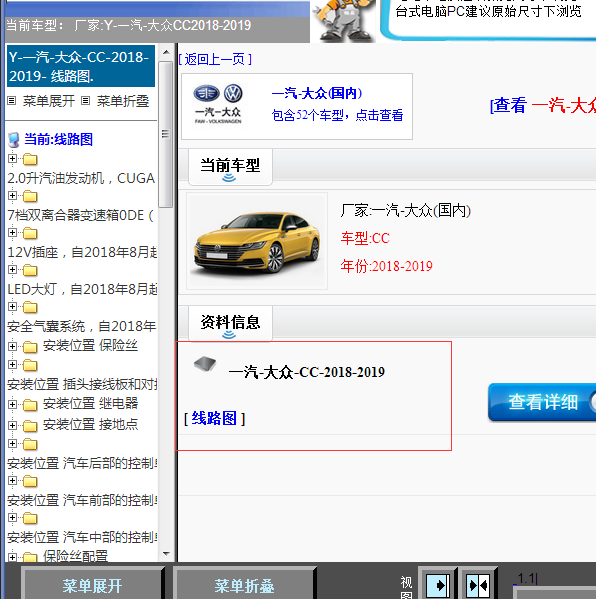596x599 pixels.
Task: Click the 厂家:一汽-大众(国内) text
Action: click(405, 210)
